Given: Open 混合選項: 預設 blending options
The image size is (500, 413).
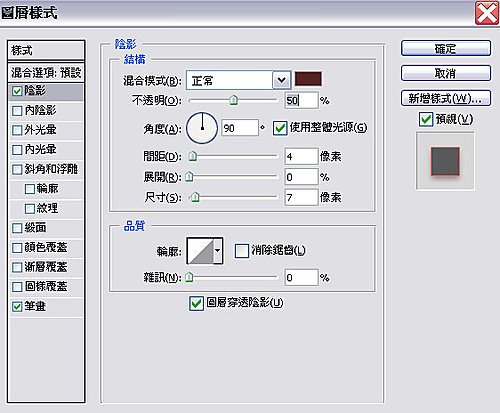Looking at the screenshot, I should [46, 72].
